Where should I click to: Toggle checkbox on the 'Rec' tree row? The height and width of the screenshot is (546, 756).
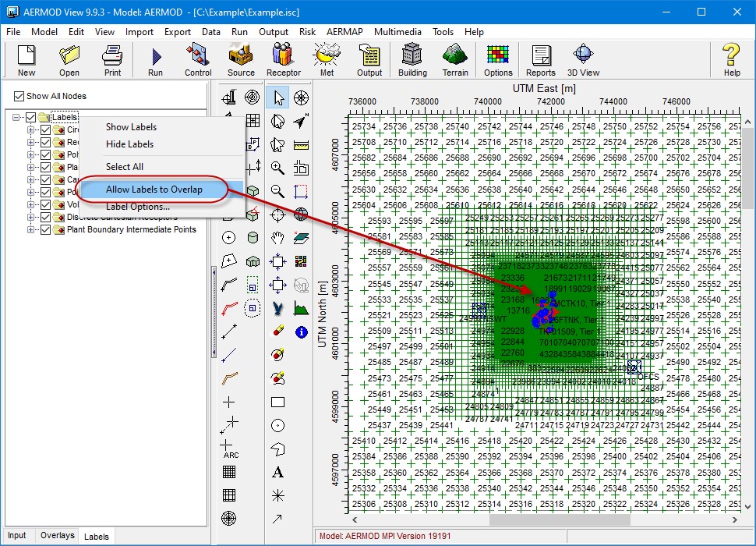tap(45, 142)
